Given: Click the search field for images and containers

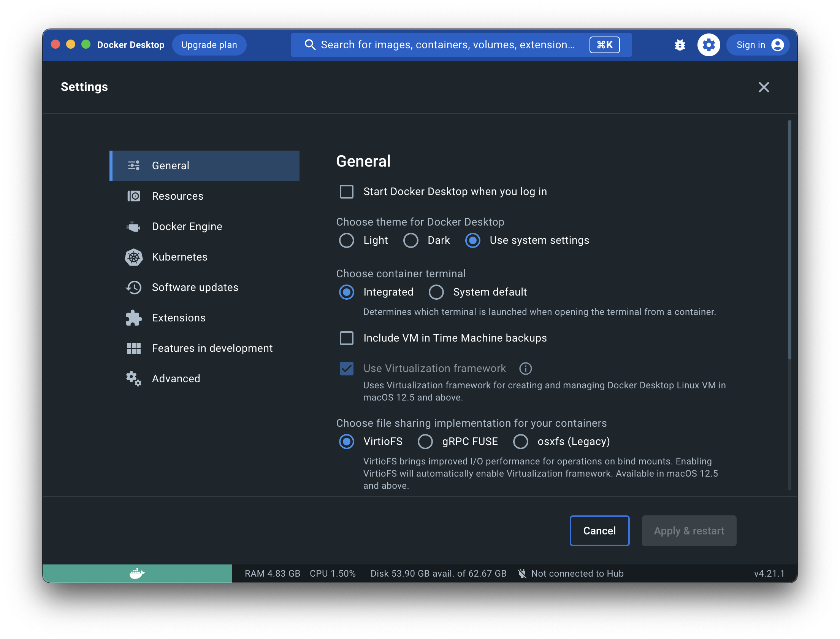Looking at the screenshot, I should [x=461, y=45].
